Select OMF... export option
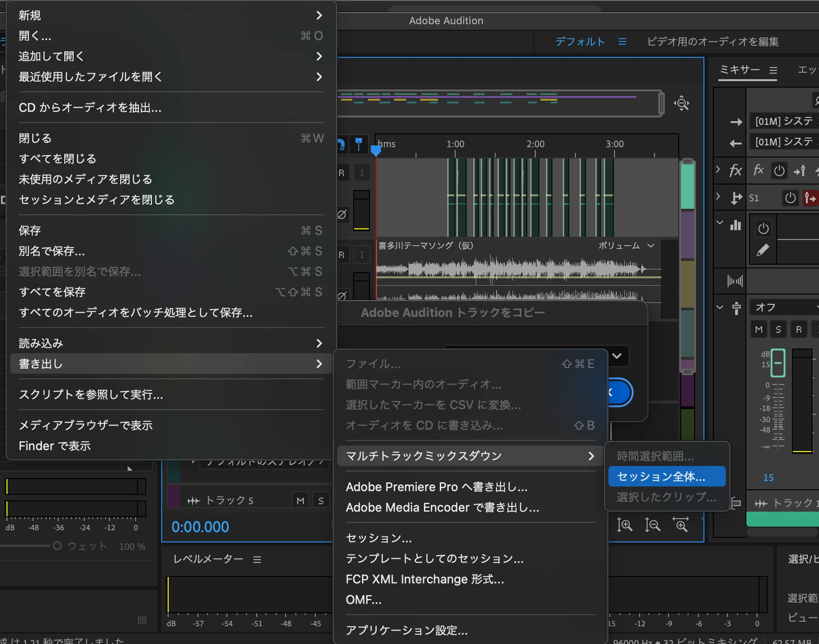 pos(471,600)
